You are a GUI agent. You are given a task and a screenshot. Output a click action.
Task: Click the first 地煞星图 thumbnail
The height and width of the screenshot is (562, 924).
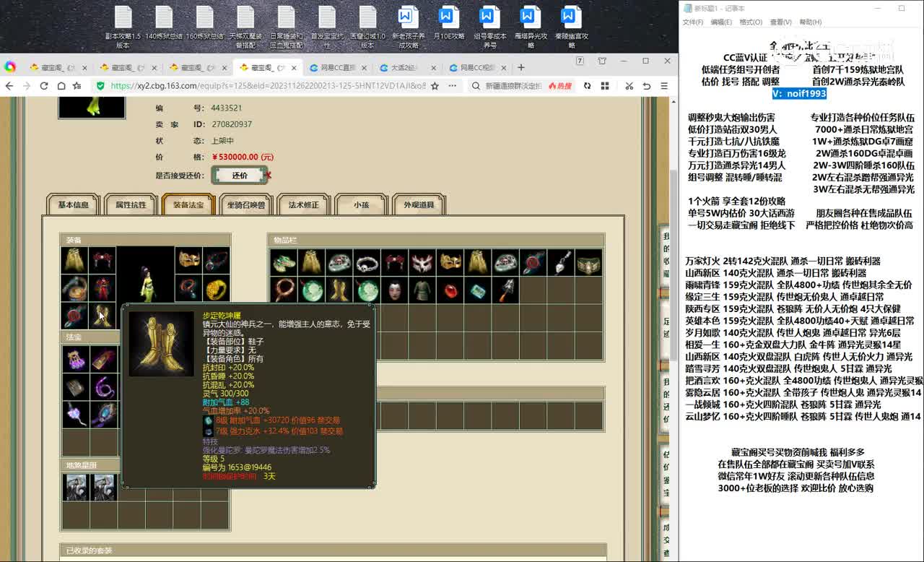75,488
